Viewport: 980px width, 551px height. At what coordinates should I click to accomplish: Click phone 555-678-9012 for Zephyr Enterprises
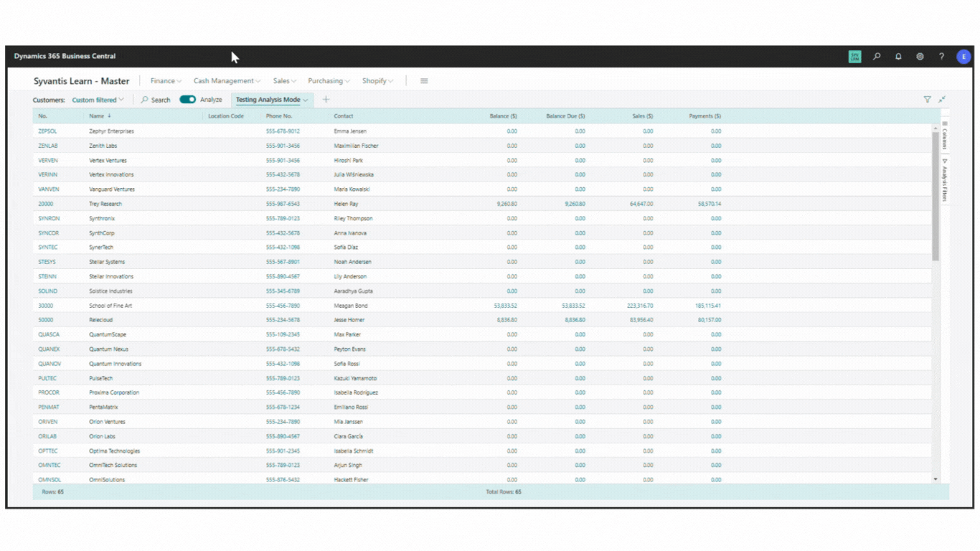pyautogui.click(x=283, y=131)
